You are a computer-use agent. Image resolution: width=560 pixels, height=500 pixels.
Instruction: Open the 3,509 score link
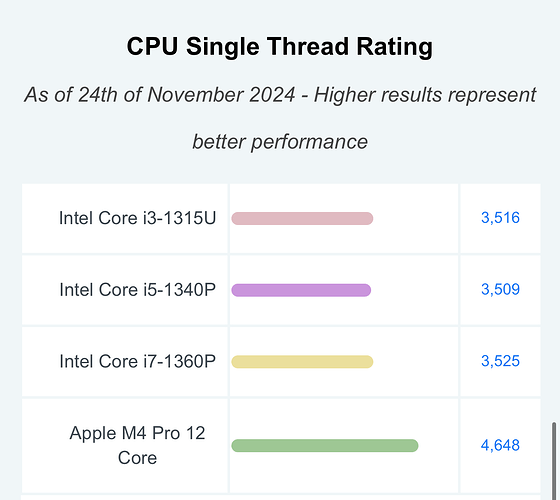click(x=500, y=289)
